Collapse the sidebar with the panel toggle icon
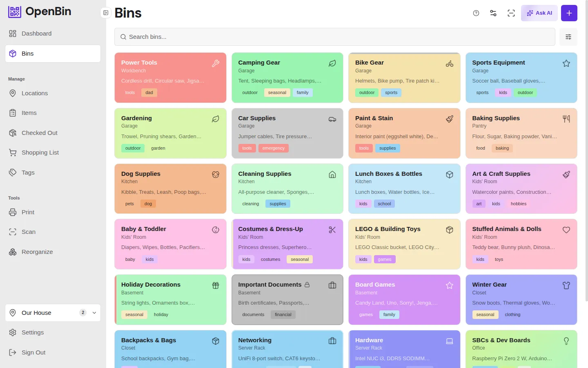 pos(106,13)
